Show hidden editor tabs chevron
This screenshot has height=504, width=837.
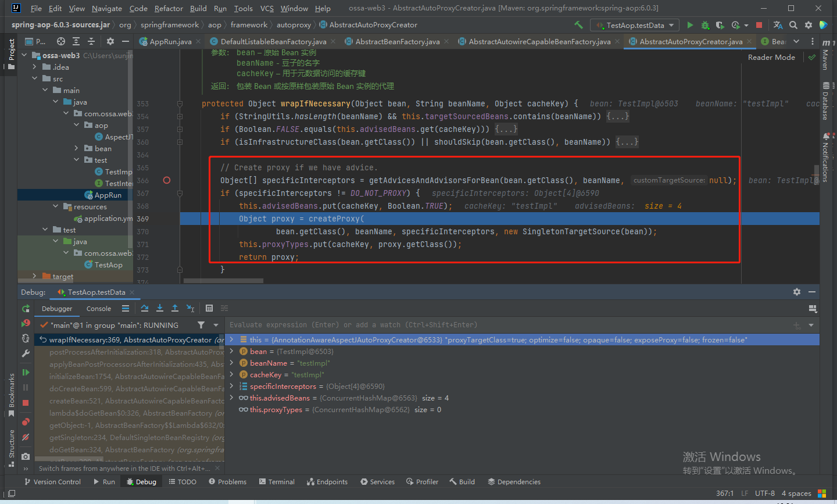(x=796, y=41)
